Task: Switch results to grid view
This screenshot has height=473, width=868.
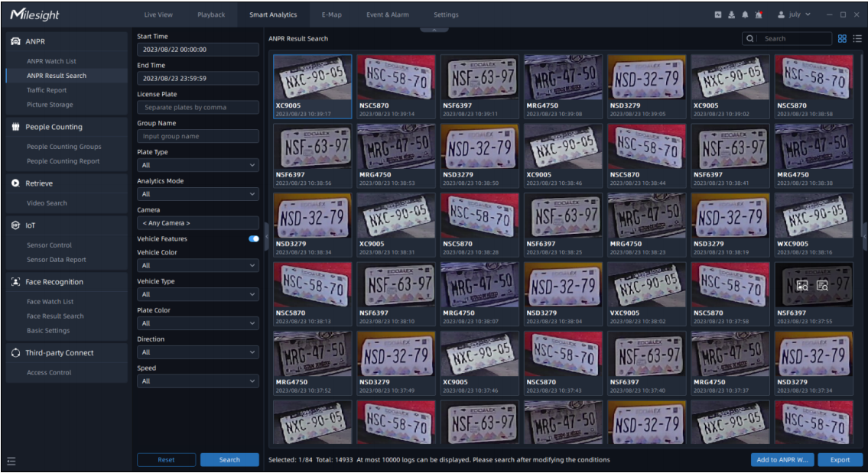Action: pos(842,39)
